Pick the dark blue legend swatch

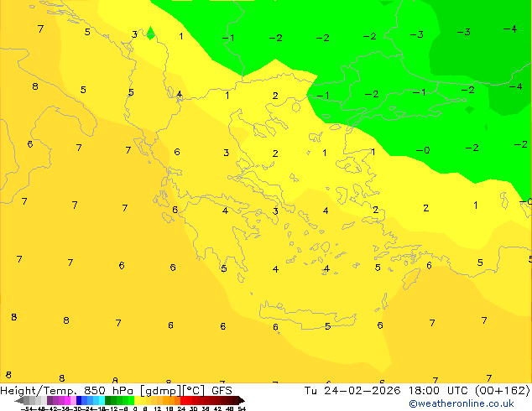[79, 400]
